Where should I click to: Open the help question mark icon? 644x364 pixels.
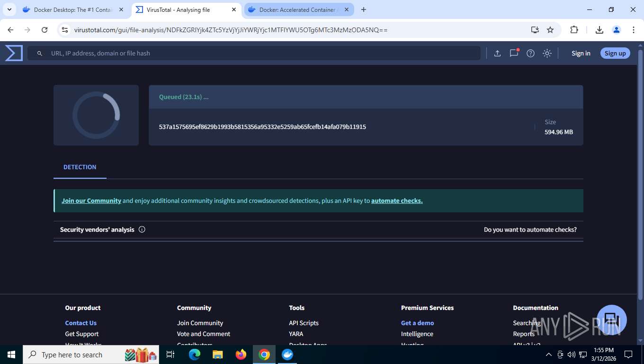(x=530, y=54)
